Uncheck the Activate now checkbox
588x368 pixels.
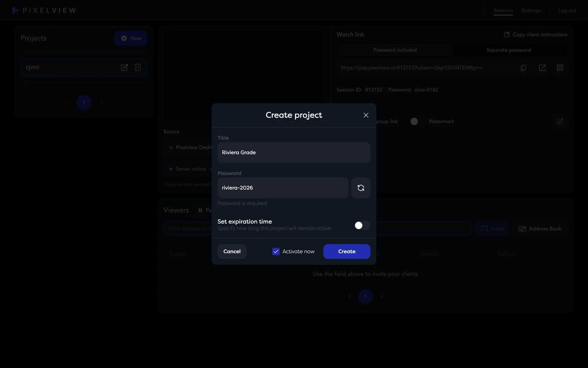pyautogui.click(x=276, y=251)
